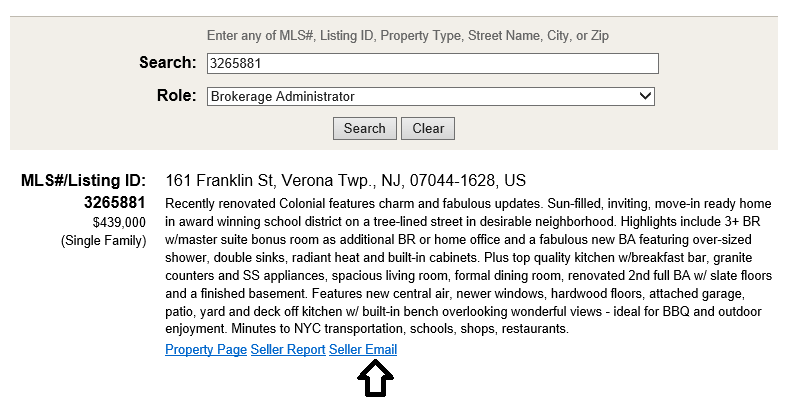Click the bold listing ID 3265881
Screen dimensions: 788x403
click(x=115, y=202)
